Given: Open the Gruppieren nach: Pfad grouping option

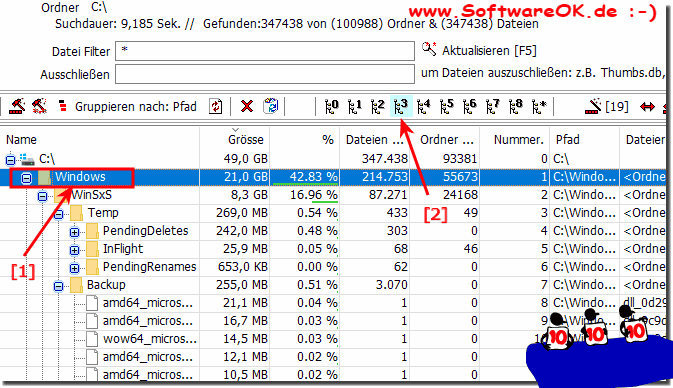Looking at the screenshot, I should point(136,106).
